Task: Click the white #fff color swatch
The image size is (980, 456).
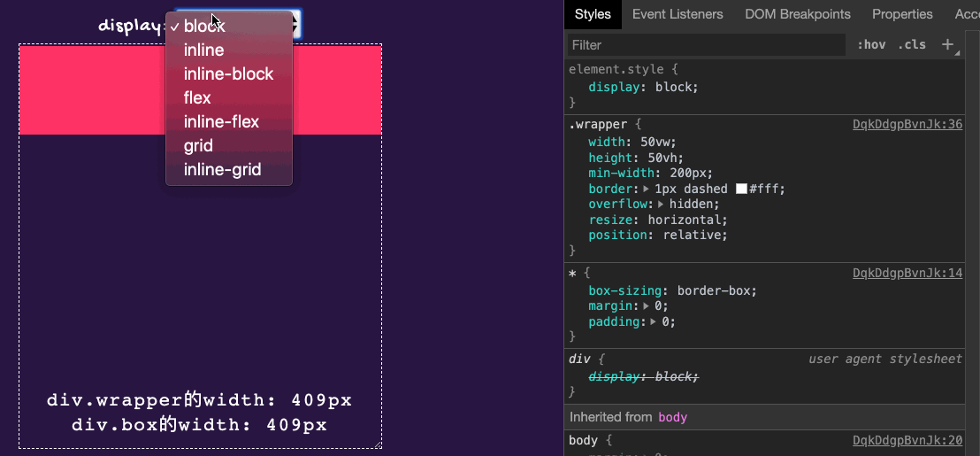Action: (742, 189)
